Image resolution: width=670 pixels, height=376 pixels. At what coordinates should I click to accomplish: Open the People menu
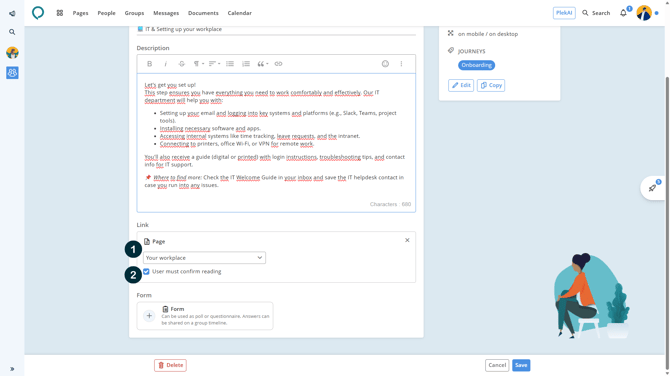click(106, 13)
